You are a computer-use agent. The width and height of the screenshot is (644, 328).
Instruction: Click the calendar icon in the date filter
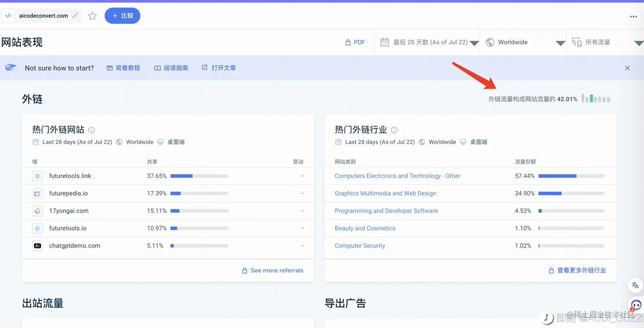384,42
